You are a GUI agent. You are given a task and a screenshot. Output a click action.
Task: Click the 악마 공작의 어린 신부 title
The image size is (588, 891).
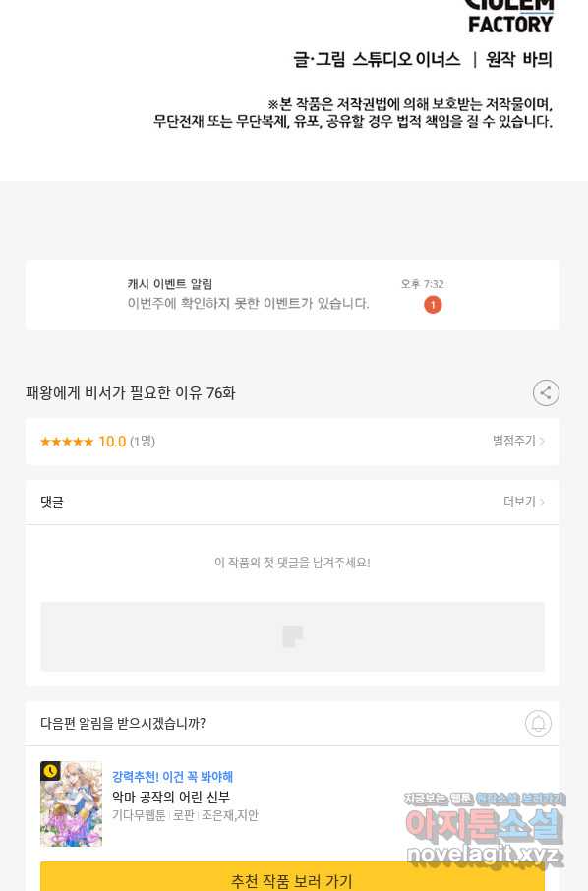click(171, 797)
